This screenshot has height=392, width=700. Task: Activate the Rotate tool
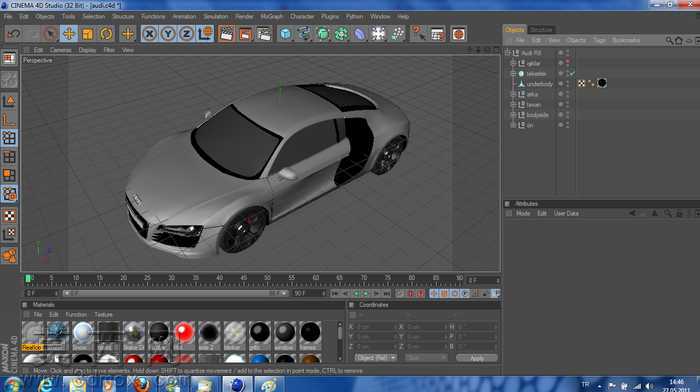tap(106, 34)
